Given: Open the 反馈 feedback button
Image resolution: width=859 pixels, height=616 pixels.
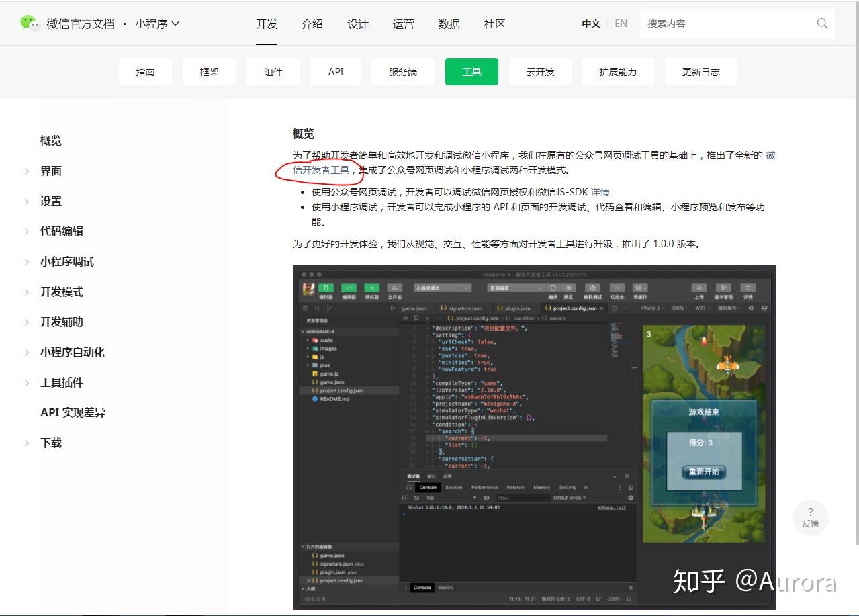Looking at the screenshot, I should pyautogui.click(x=811, y=518).
